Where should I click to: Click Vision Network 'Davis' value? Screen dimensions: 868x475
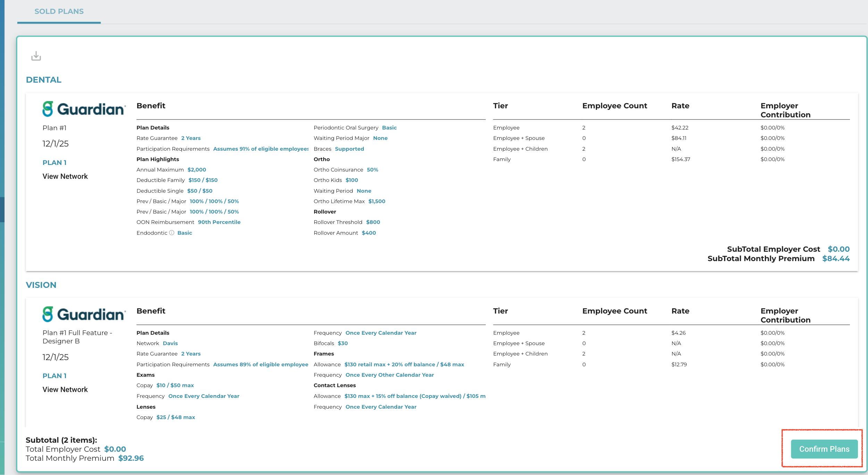(170, 343)
